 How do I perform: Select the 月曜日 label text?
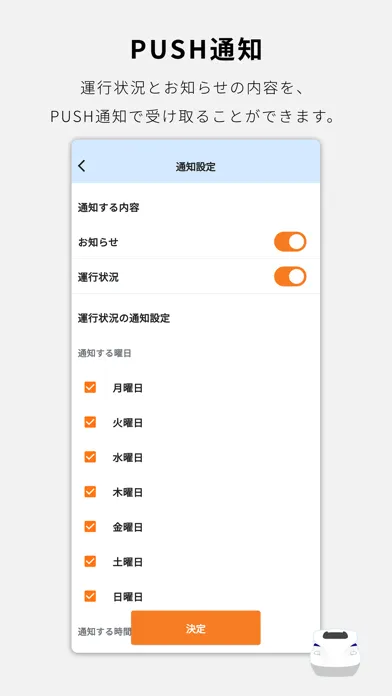128,388
